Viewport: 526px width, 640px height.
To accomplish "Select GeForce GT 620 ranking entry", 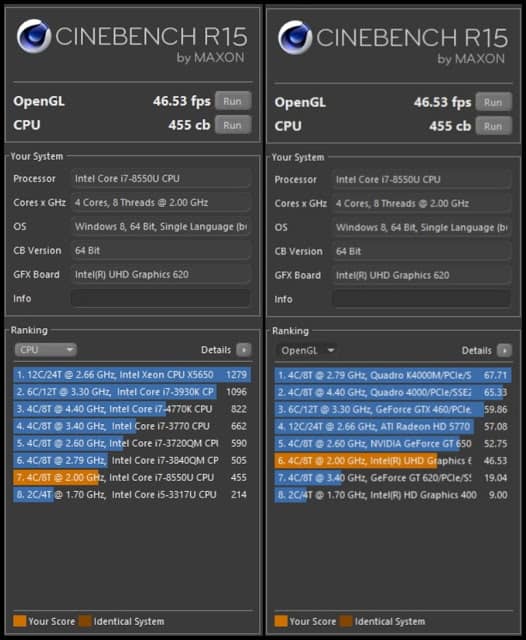I will point(393,478).
